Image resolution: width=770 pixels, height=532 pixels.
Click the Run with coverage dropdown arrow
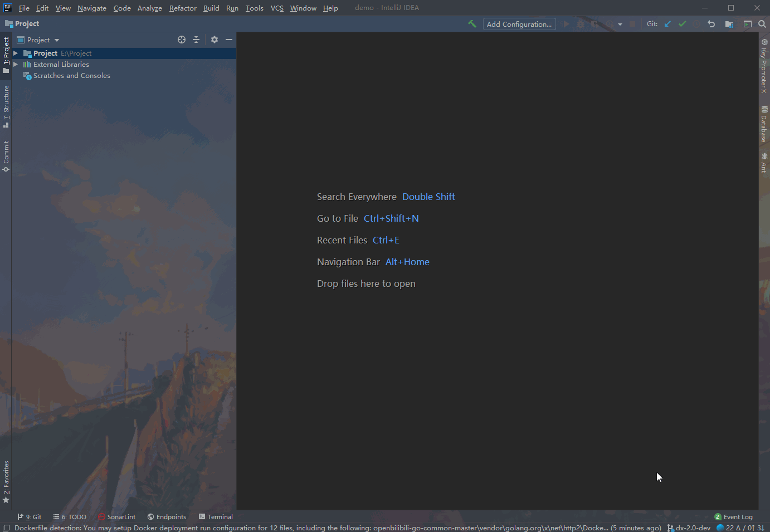click(x=620, y=24)
